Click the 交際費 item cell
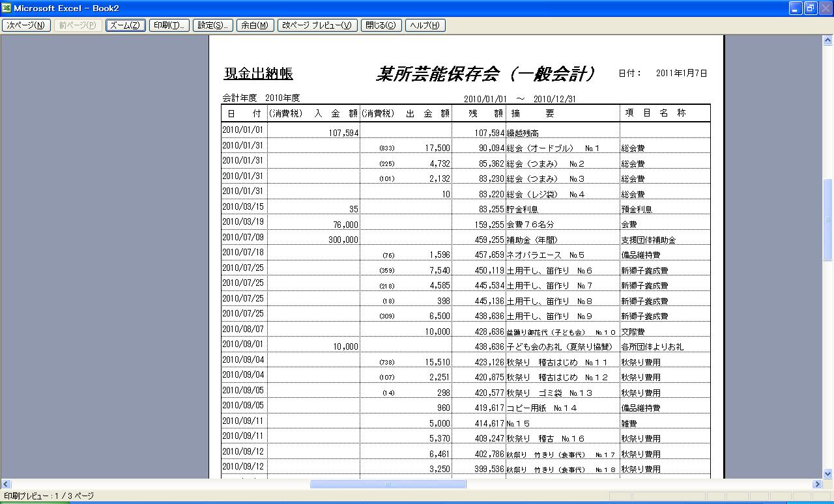 tap(633, 332)
